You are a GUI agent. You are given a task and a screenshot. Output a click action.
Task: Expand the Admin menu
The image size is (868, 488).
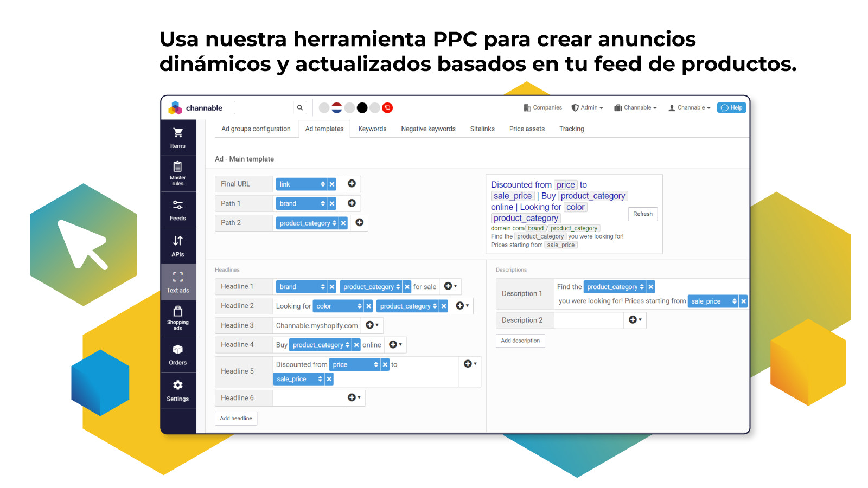coord(588,108)
